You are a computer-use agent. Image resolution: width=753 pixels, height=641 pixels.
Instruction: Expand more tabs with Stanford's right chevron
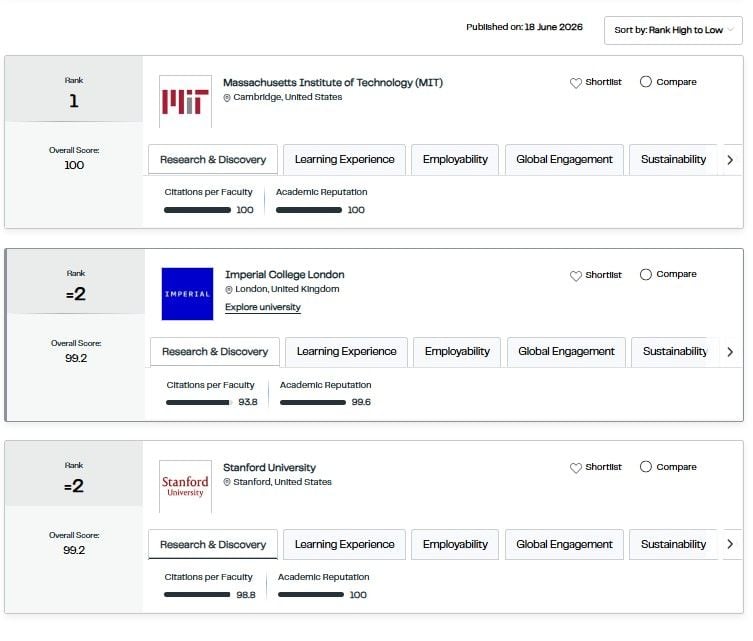730,544
